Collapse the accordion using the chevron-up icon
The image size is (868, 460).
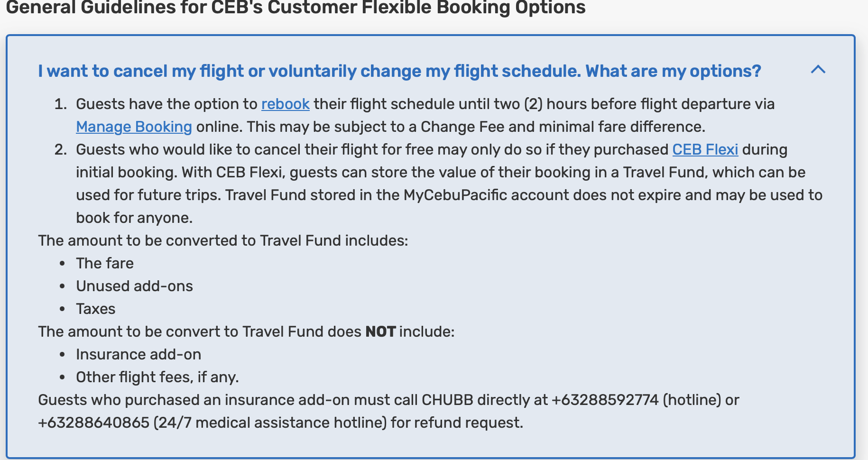point(818,70)
